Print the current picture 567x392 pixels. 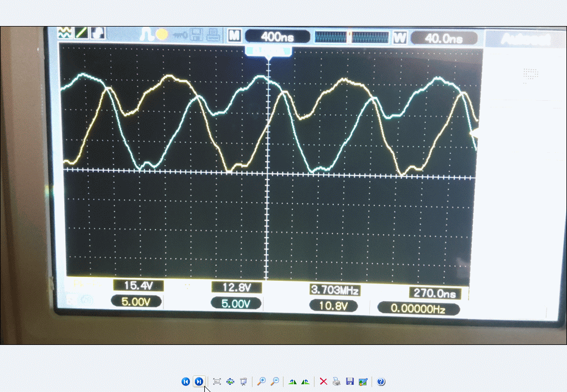(x=336, y=381)
